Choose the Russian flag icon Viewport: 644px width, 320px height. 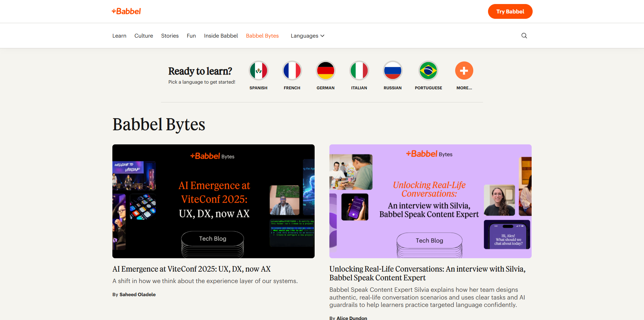click(393, 71)
